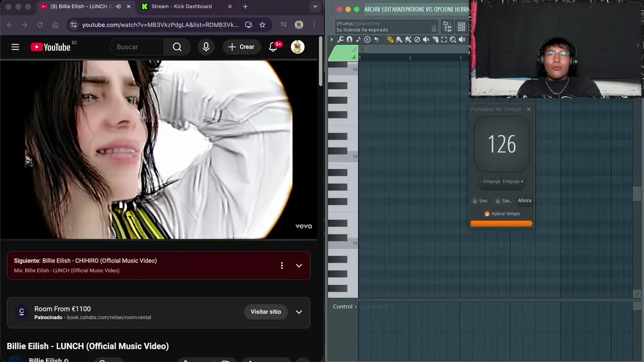Click scrollbar down arrow in piano roll
The image size is (644, 362).
click(637, 294)
